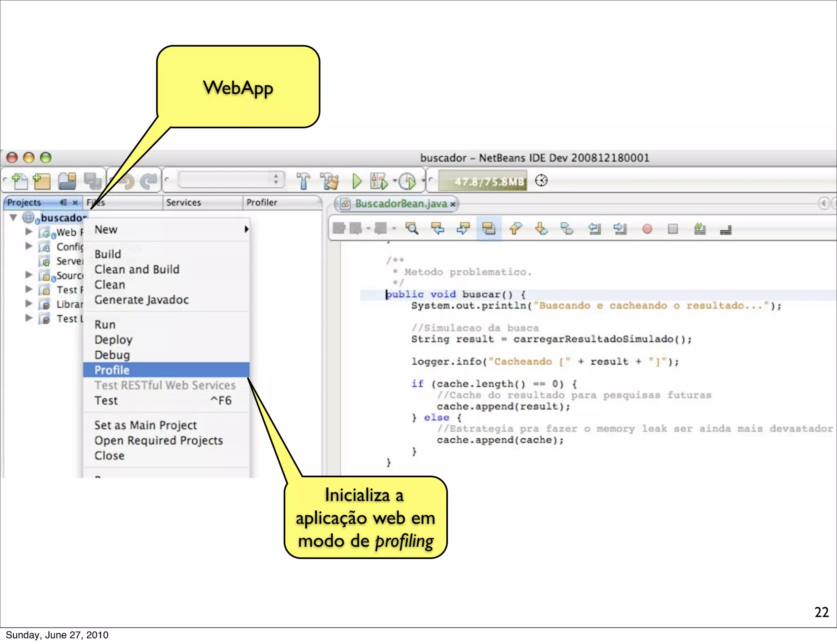Image resolution: width=837 pixels, height=644 pixels.
Task: Toggle Highlight Search in editor toolbar
Action: 489,228
